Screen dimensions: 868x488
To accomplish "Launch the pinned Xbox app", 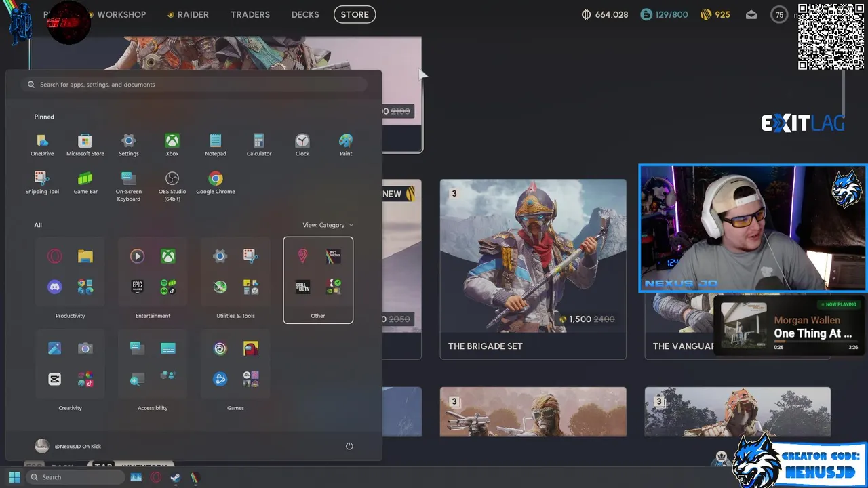I will click(172, 144).
